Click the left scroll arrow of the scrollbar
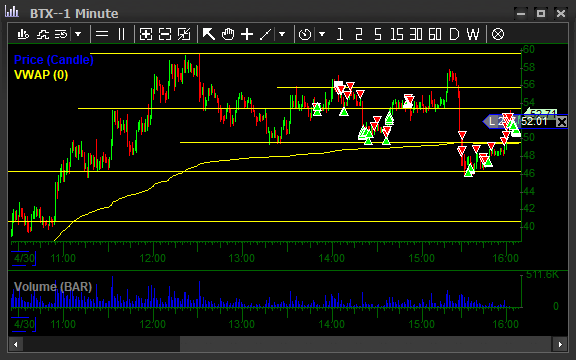The image size is (576, 360). [15, 345]
